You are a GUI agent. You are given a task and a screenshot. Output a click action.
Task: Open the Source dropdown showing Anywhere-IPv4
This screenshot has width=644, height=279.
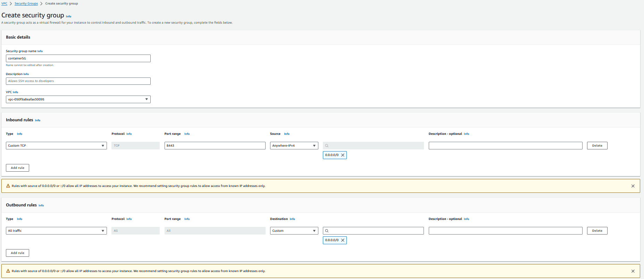click(x=294, y=146)
